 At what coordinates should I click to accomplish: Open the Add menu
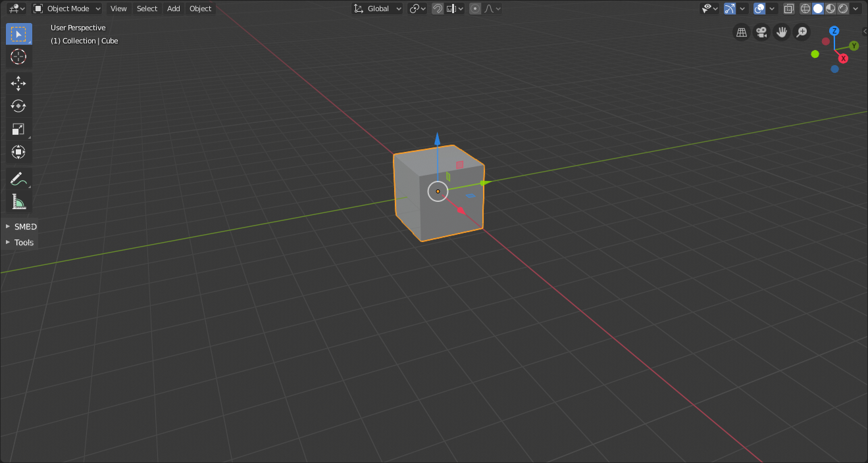[x=173, y=9]
